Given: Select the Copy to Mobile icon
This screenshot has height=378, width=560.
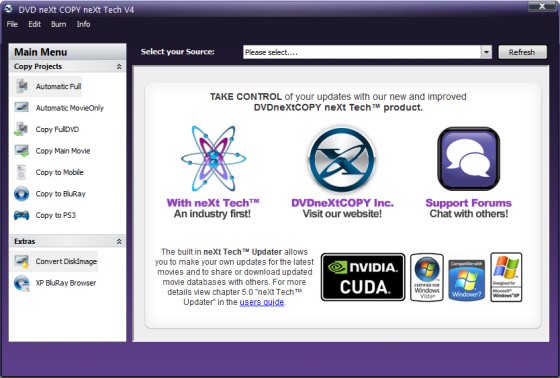Looking at the screenshot, I should click(21, 172).
